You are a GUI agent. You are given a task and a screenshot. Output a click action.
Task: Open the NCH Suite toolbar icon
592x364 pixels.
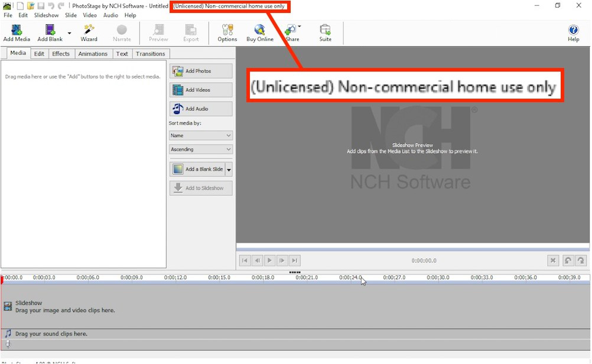pyautogui.click(x=325, y=33)
